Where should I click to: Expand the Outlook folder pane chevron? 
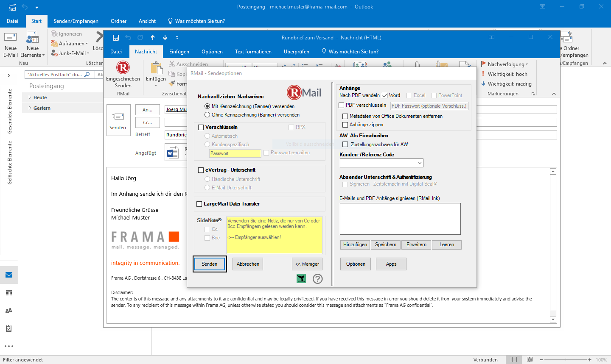(9, 76)
